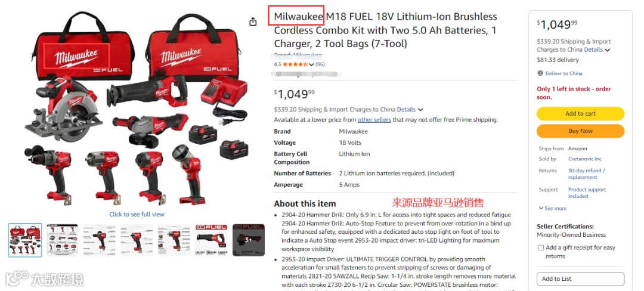Image resolution: width=644 pixels, height=291 pixels.
Task: Expand shipping Details chevron under main price
Action: 420,110
